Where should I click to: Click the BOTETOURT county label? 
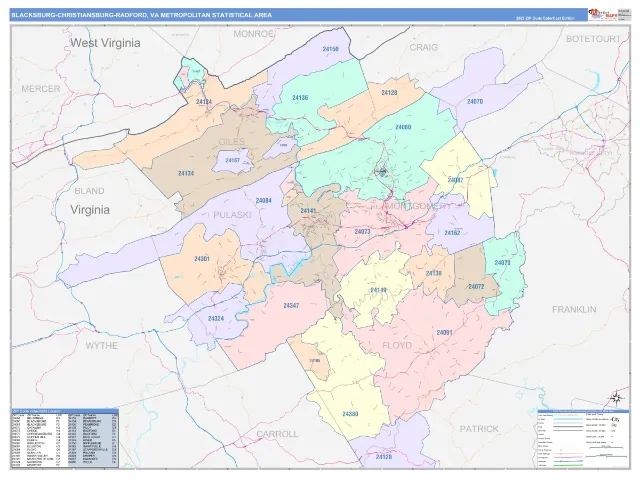593,39
